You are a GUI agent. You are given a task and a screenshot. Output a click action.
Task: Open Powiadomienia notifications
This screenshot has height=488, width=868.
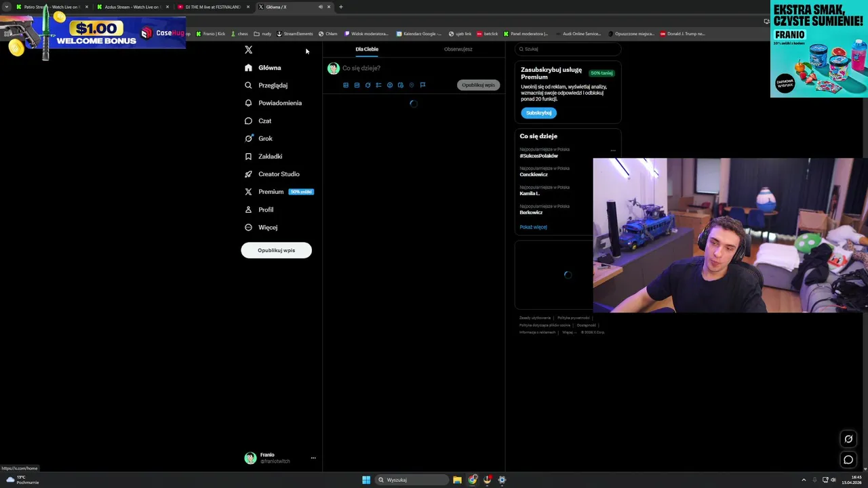(273, 103)
